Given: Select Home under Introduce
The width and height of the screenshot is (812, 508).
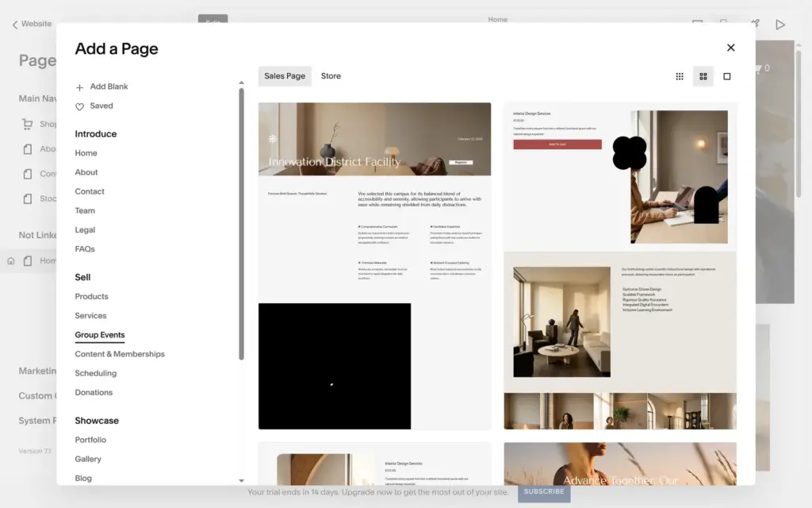Looking at the screenshot, I should point(86,153).
